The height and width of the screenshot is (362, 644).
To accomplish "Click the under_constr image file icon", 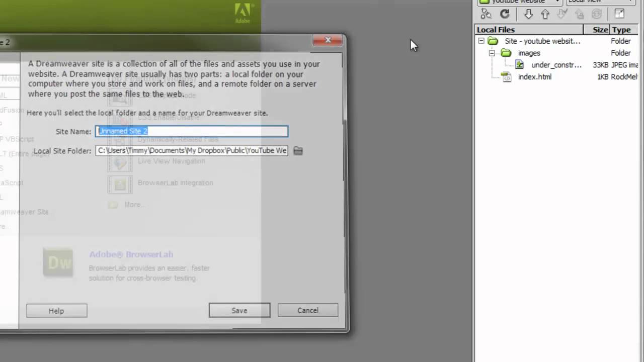I will point(519,65).
